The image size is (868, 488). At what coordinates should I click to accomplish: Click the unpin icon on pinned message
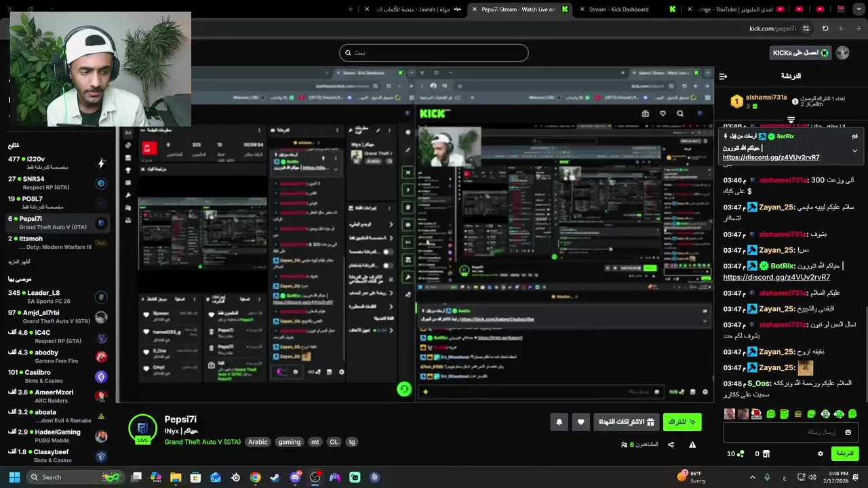854,136
